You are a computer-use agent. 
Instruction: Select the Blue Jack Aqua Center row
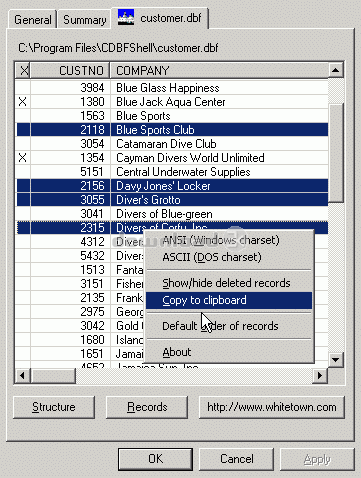click(172, 102)
